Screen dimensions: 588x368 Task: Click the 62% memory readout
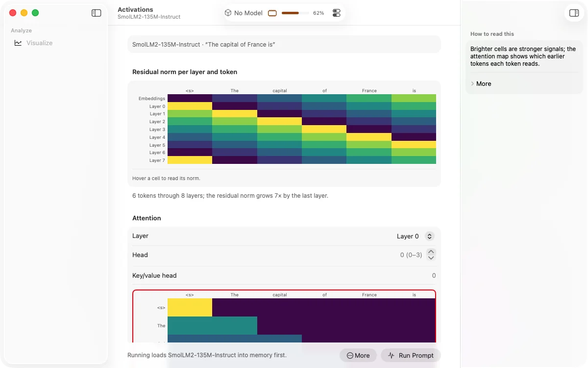[318, 13]
